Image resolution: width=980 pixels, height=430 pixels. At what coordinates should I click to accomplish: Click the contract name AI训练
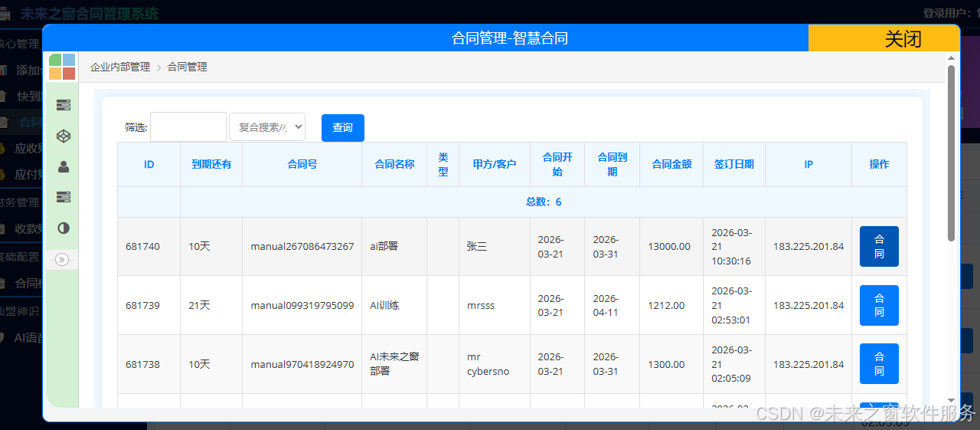click(x=385, y=305)
